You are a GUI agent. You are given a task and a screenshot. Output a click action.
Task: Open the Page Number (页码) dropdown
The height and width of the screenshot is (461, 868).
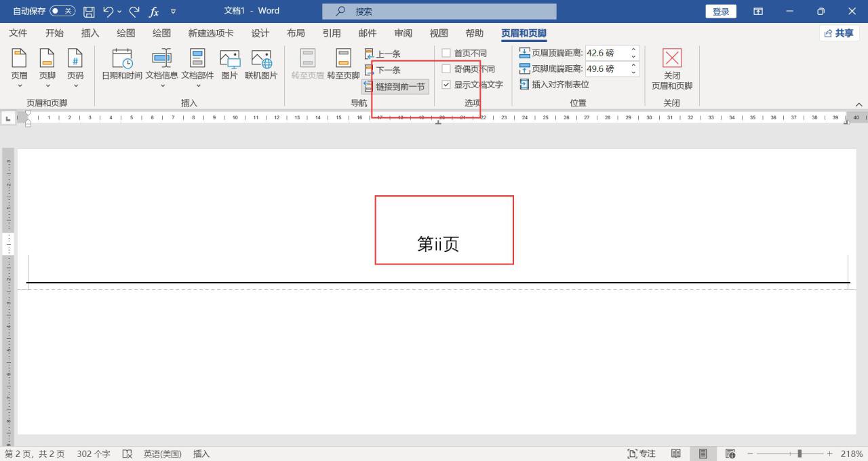pyautogui.click(x=75, y=69)
